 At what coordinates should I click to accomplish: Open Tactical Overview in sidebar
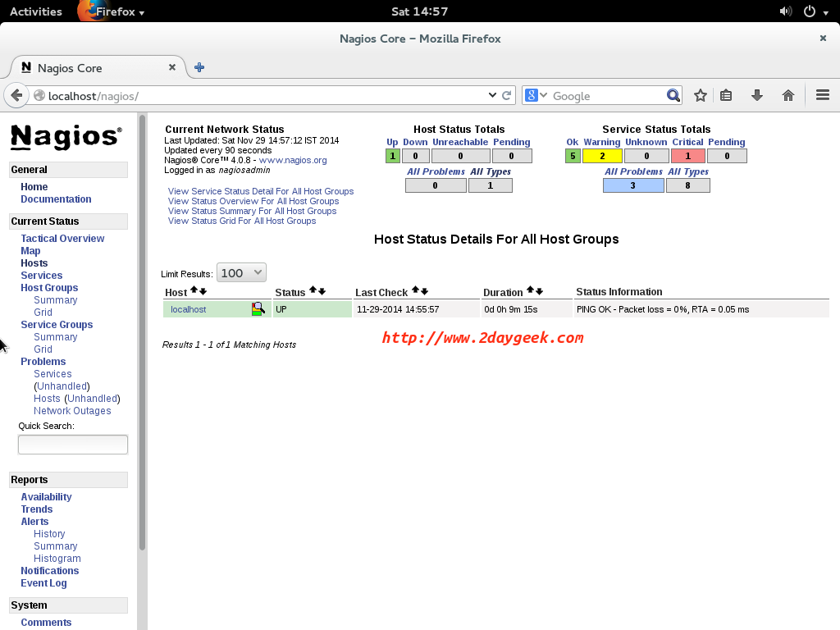pyautogui.click(x=62, y=239)
